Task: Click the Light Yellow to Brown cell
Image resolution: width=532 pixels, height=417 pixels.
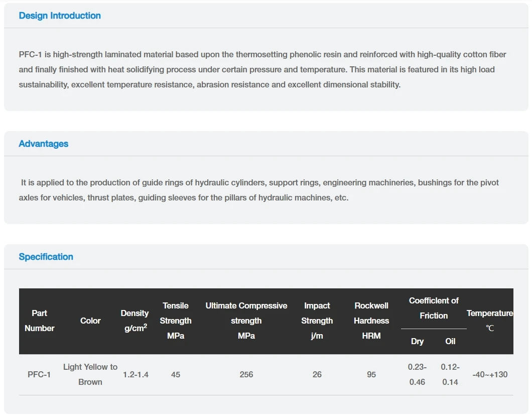Action: coord(90,374)
